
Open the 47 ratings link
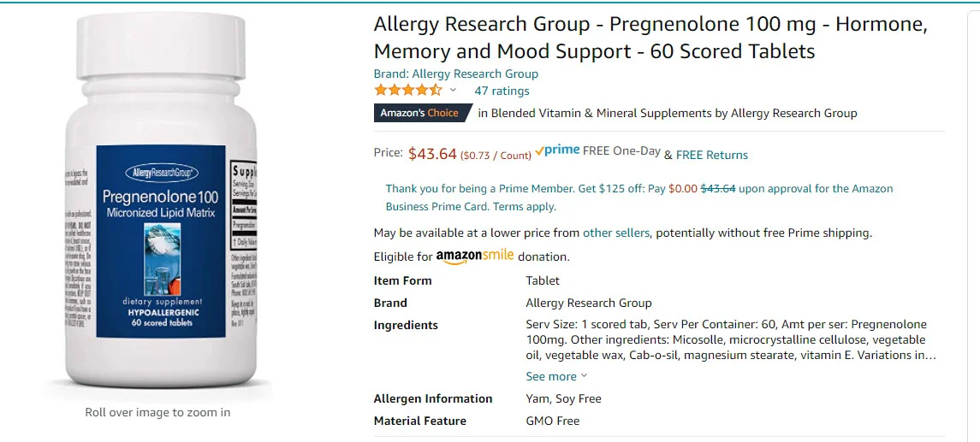click(x=502, y=91)
